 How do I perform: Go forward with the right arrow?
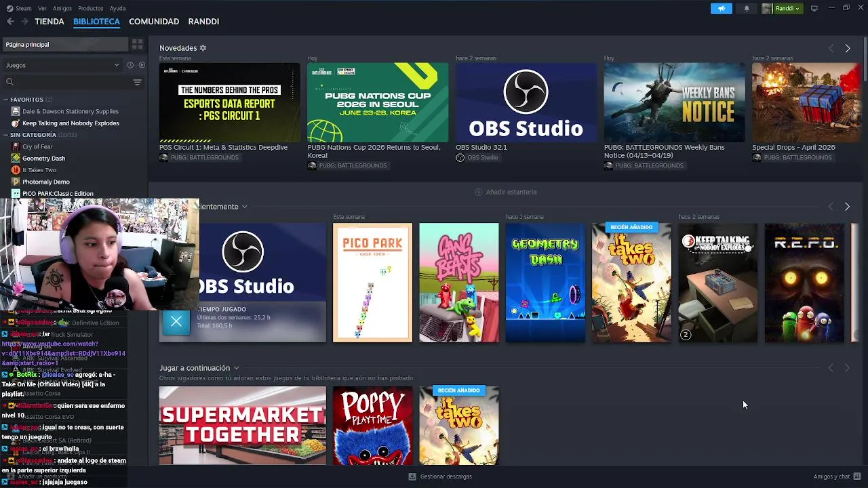[x=24, y=22]
